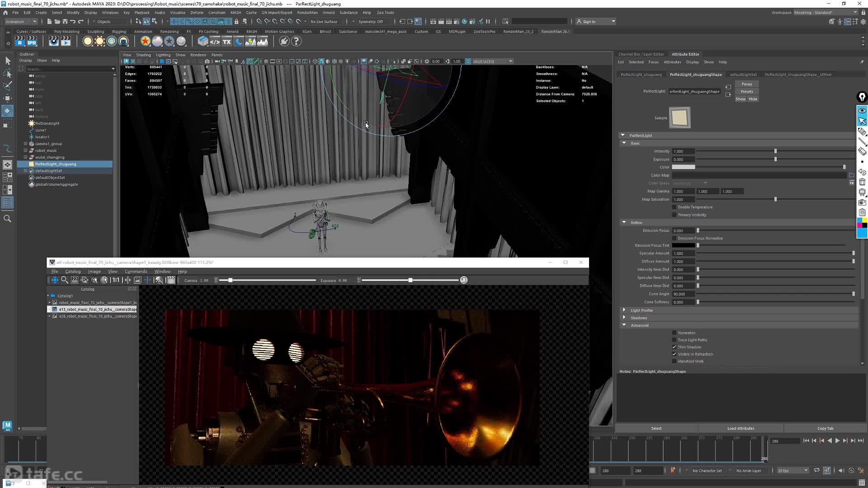Click the zoom magnifier icon in 'It' viewer toolbar
The height and width of the screenshot is (488, 868).
pos(65,280)
